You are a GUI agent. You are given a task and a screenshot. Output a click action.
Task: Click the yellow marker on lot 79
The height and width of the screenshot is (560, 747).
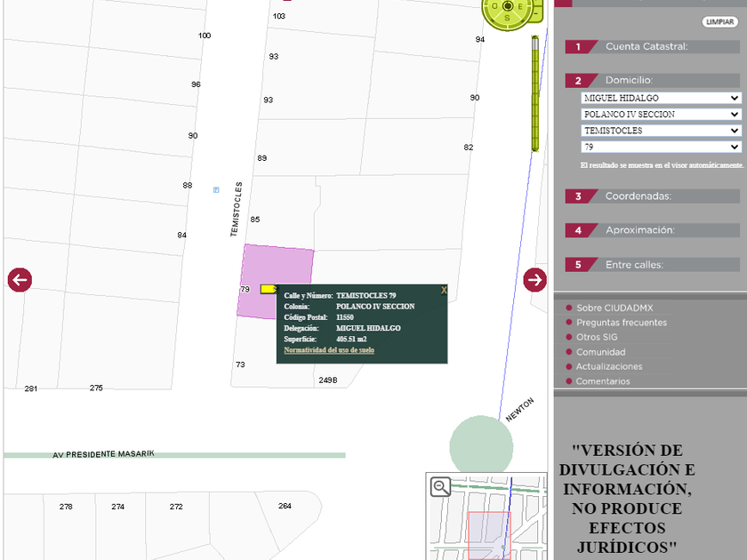(269, 289)
